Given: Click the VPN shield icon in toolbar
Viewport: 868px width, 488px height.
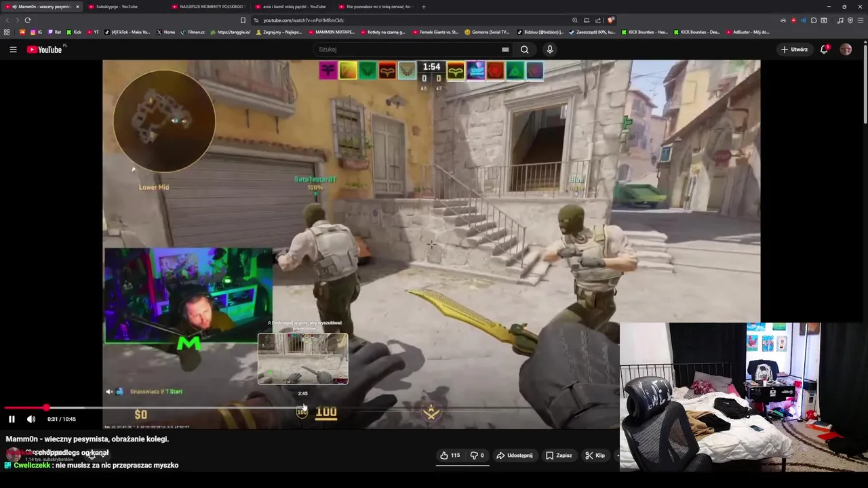Looking at the screenshot, I should click(850, 20).
